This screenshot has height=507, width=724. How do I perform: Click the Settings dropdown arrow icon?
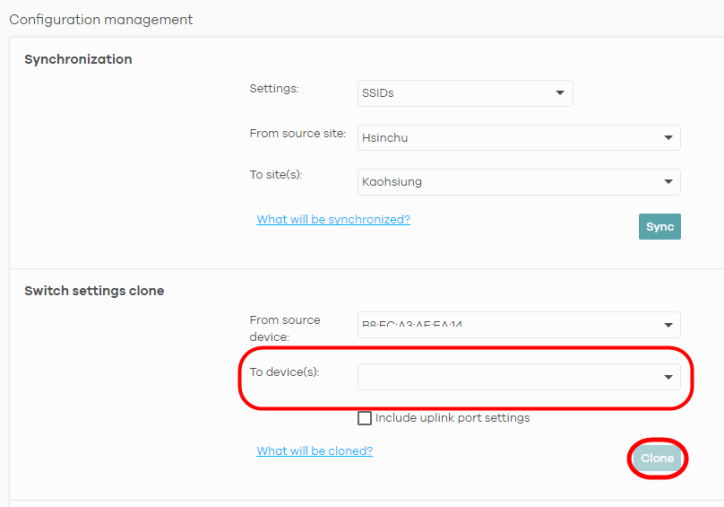click(x=559, y=94)
